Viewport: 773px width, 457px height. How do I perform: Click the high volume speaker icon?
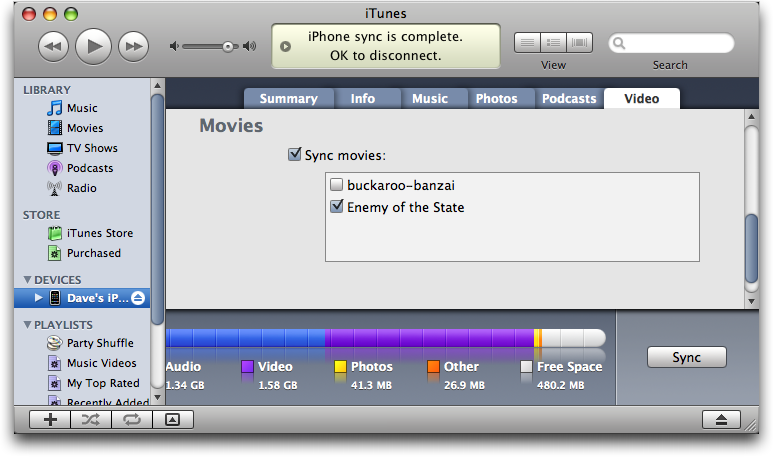249,46
